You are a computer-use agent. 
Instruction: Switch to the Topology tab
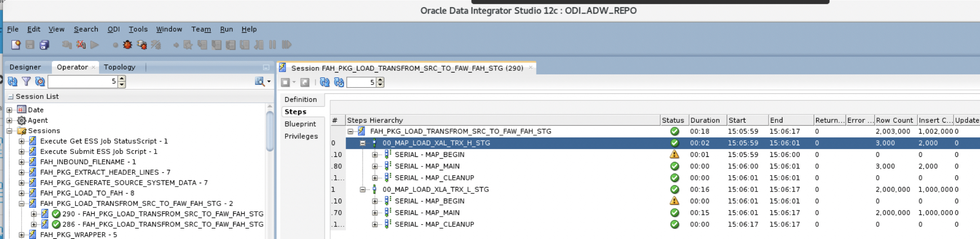(x=119, y=67)
